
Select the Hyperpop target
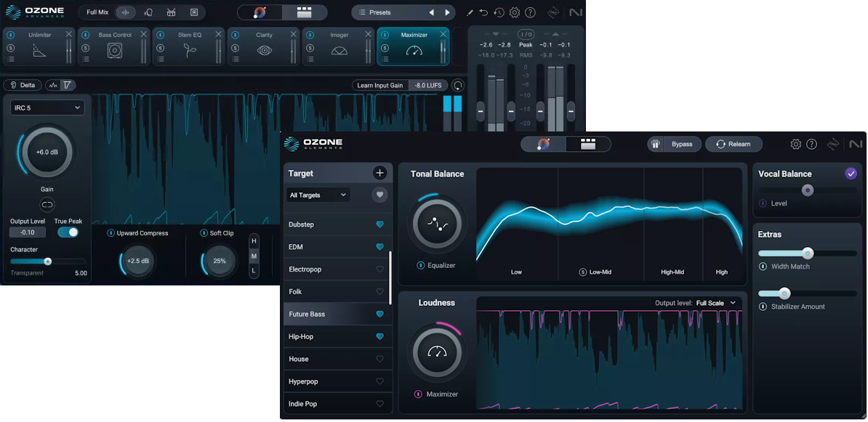(x=338, y=381)
